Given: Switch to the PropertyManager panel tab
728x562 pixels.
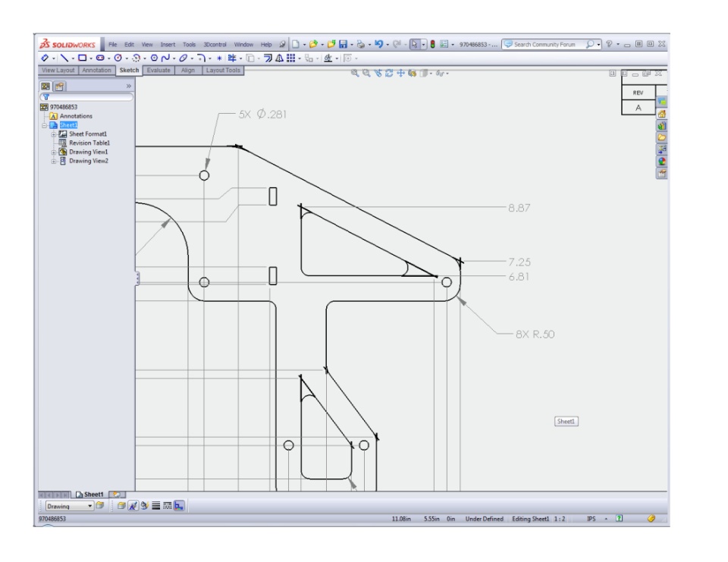Looking at the screenshot, I should [x=59, y=86].
